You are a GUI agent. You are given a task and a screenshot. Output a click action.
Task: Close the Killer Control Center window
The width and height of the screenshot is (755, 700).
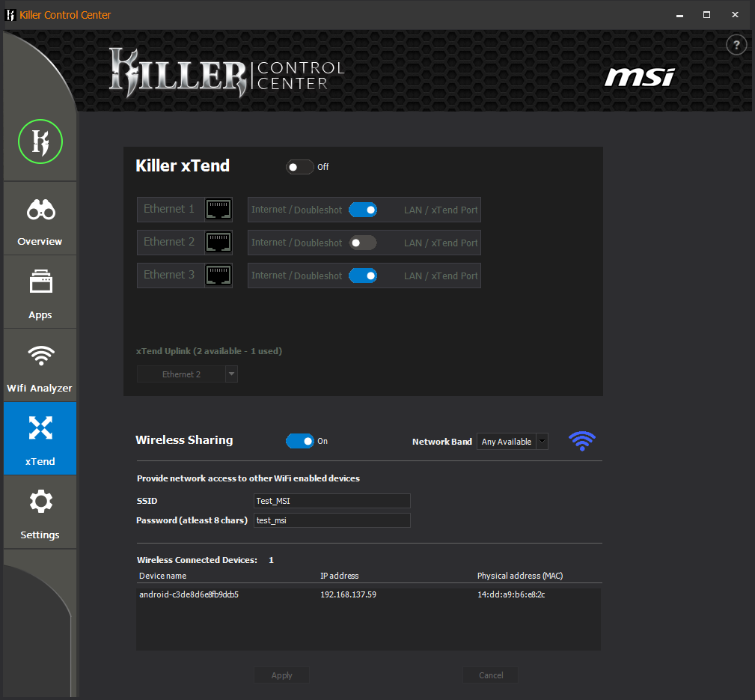(x=735, y=15)
